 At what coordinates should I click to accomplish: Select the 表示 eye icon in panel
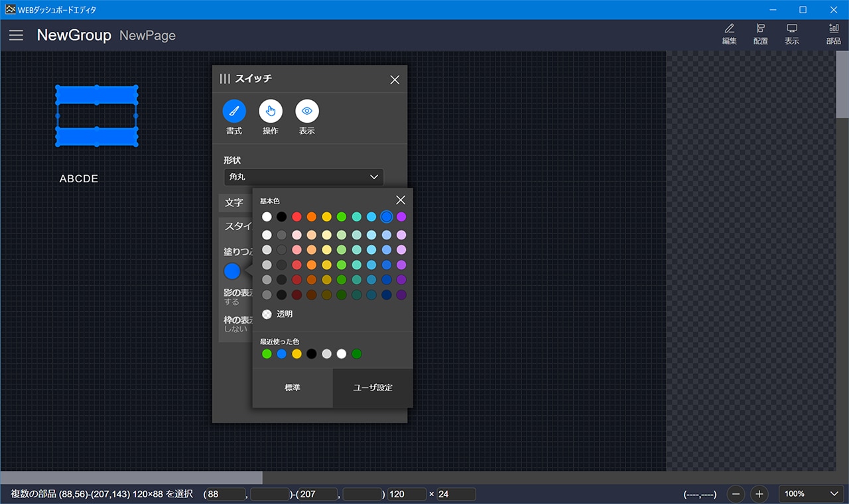(x=306, y=111)
